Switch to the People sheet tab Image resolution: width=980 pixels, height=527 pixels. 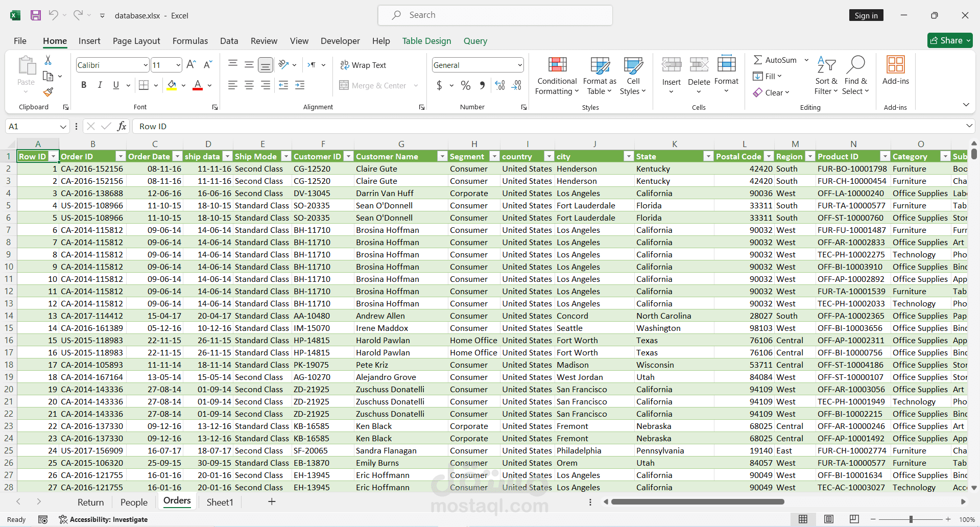[x=134, y=502]
